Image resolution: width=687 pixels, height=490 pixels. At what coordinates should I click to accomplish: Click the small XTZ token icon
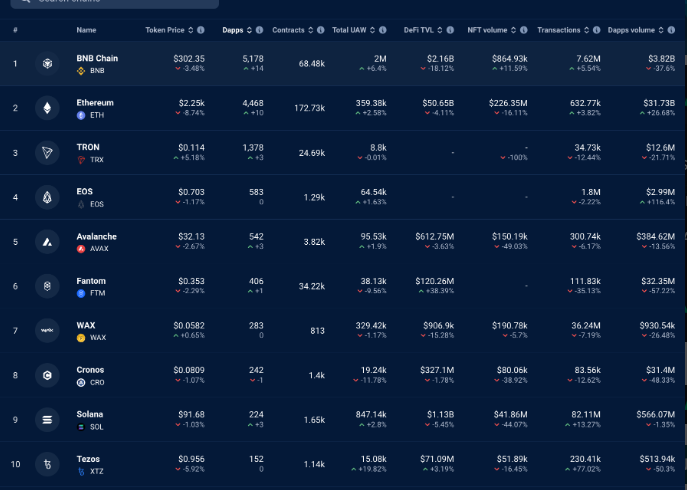coord(81,472)
